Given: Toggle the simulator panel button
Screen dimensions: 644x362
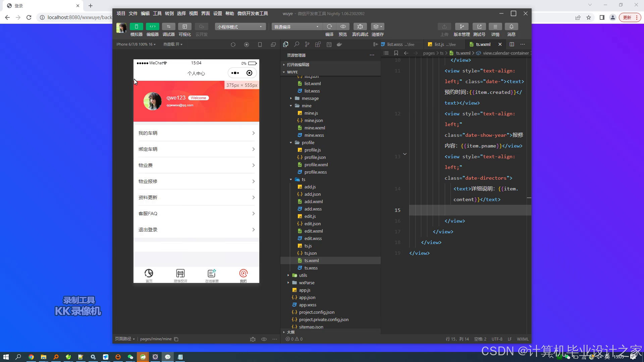Looking at the screenshot, I should 136,27.
